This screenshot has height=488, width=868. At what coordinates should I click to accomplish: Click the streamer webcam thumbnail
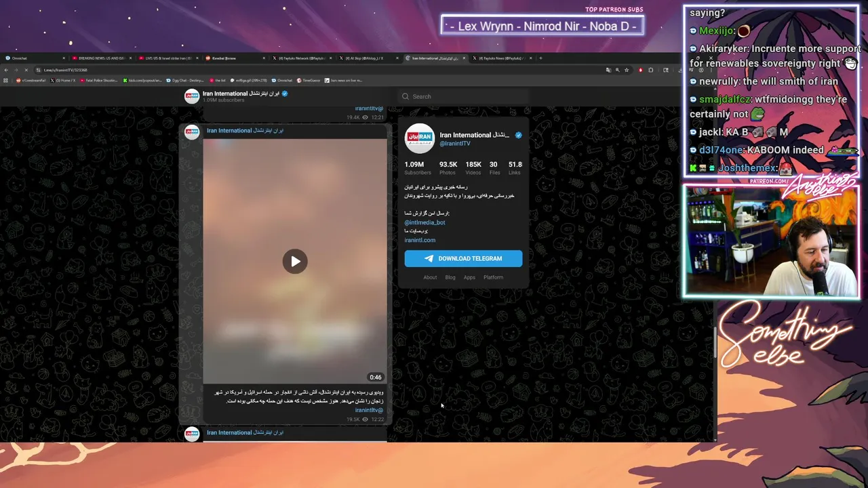[x=772, y=241]
